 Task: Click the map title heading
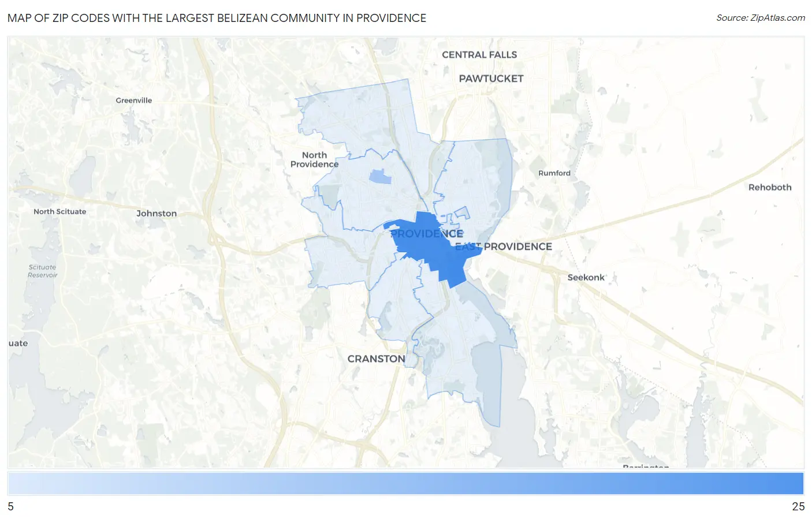pyautogui.click(x=217, y=18)
